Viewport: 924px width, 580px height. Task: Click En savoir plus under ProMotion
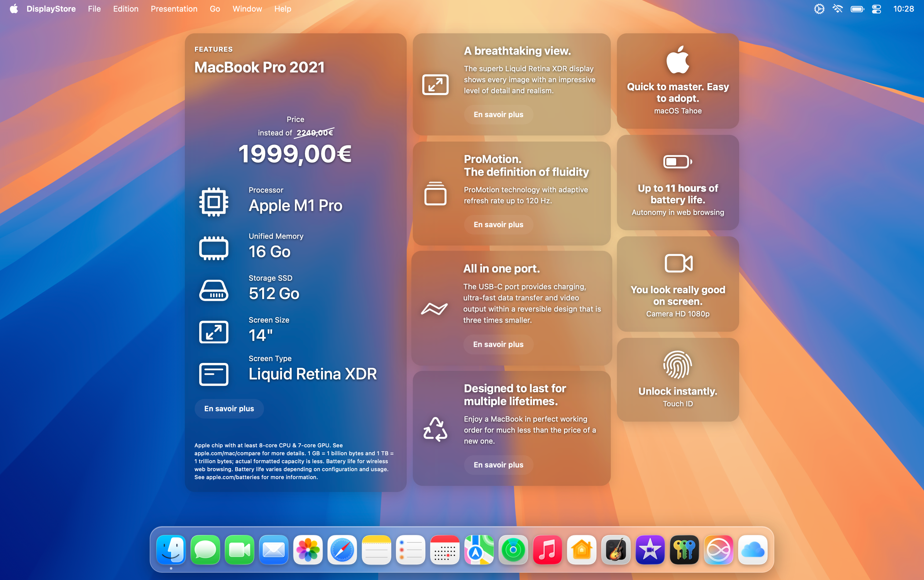[498, 224]
